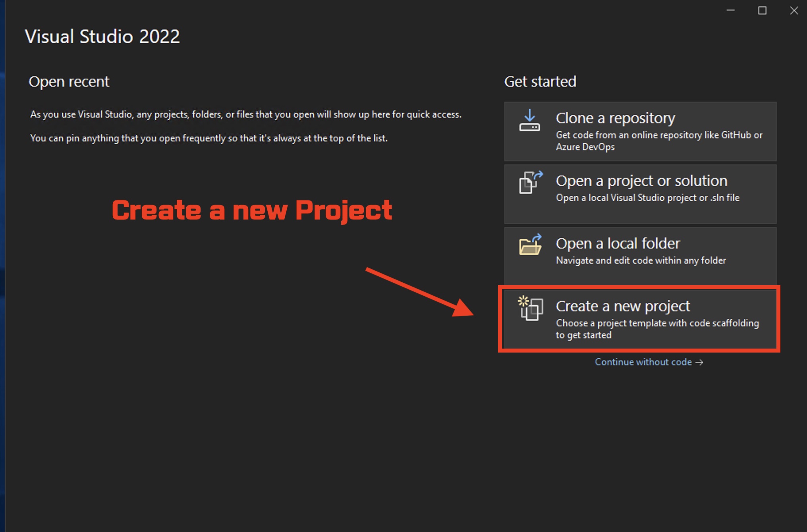Click 'Get code from an online repository' description
This screenshot has height=532, width=807.
659,141
